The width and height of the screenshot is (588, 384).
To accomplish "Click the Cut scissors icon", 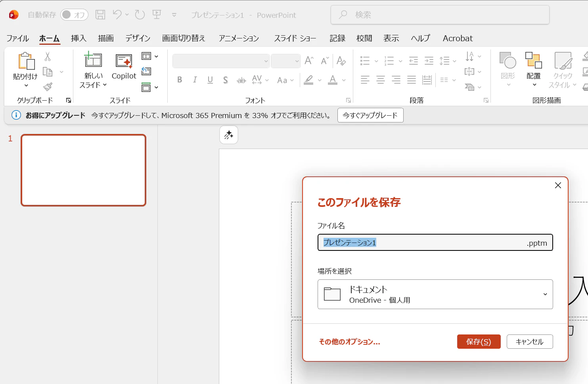I will coord(48,57).
